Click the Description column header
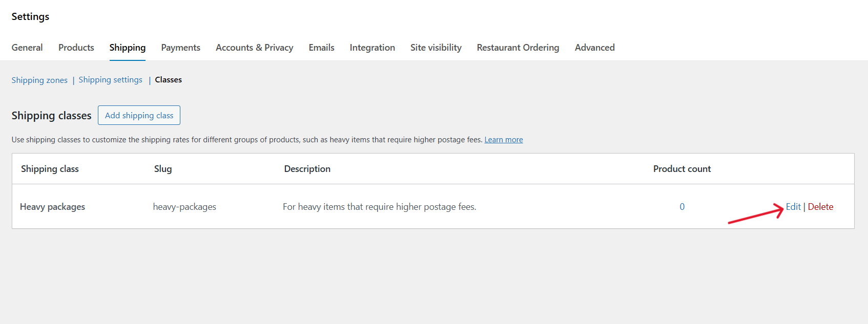 click(307, 169)
